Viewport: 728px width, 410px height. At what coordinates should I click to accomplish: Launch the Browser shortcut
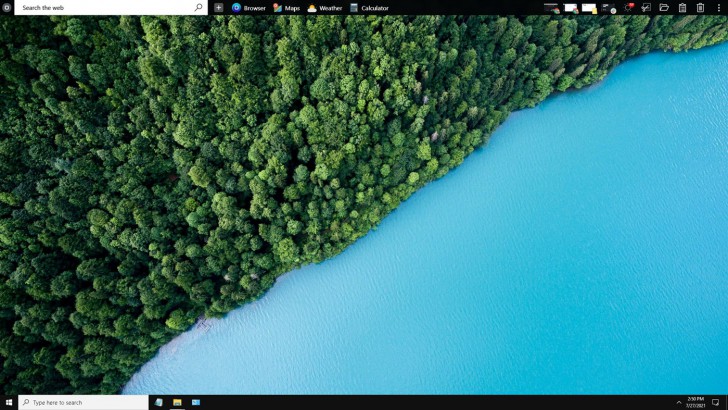click(x=249, y=8)
